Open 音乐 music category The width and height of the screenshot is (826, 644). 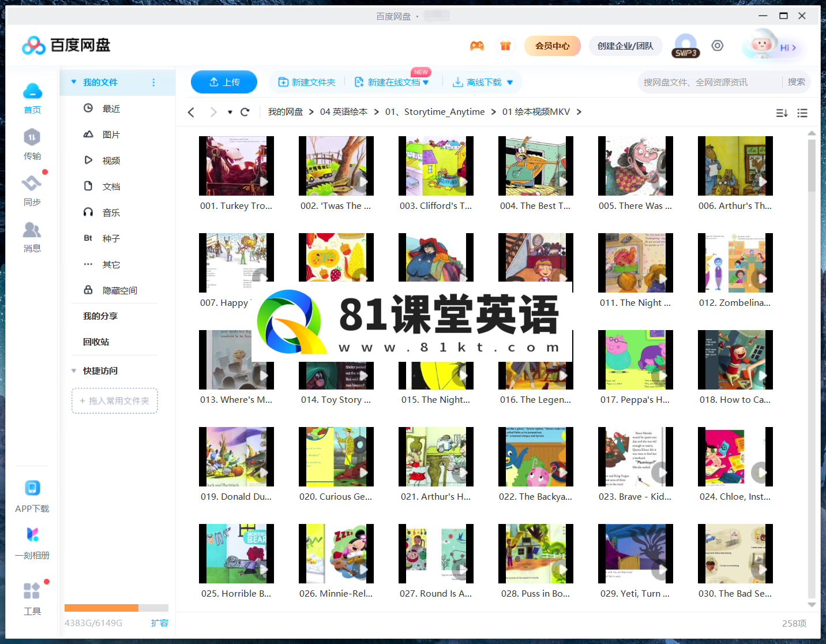point(111,212)
